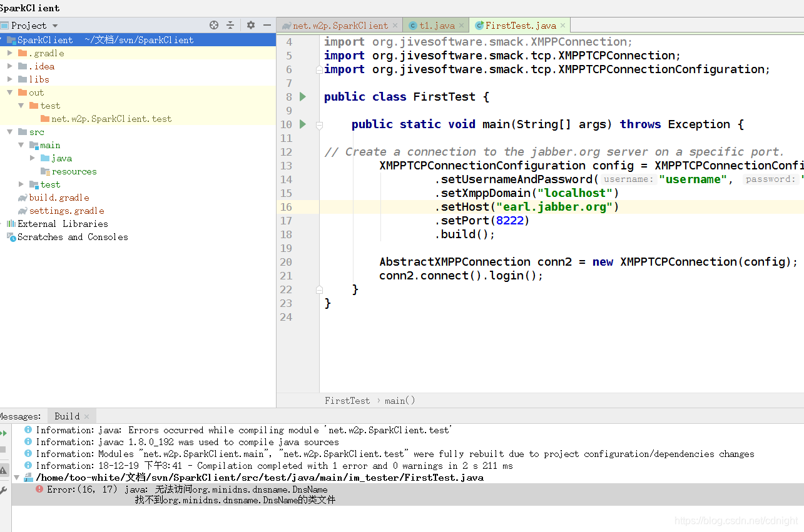Expand the test folder under src
Viewport: 804px width, 532px height.
21,184
